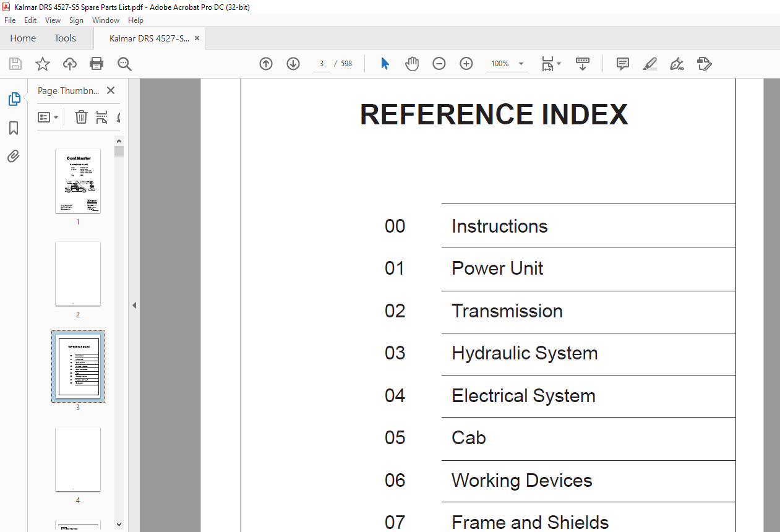The width and height of the screenshot is (780, 532).
Task: Zoom in with the plus icon
Action: coord(466,64)
